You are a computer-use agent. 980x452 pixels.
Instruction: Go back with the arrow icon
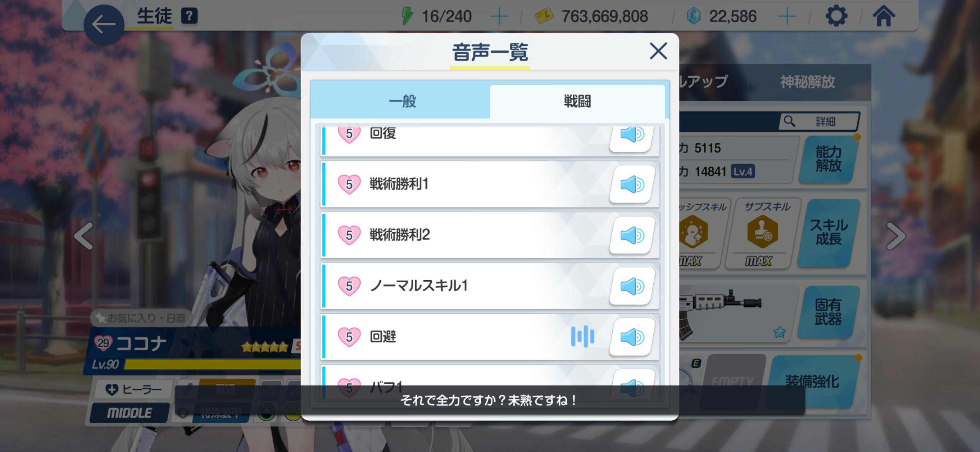click(104, 25)
